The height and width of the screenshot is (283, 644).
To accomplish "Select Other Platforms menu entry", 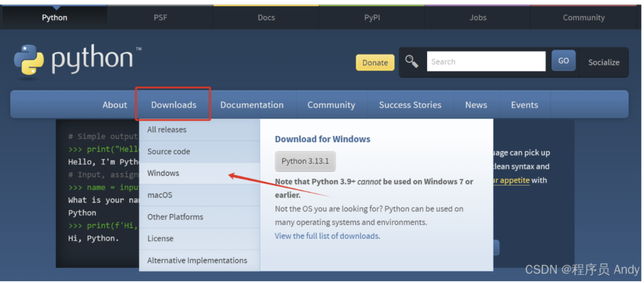I will coord(175,217).
